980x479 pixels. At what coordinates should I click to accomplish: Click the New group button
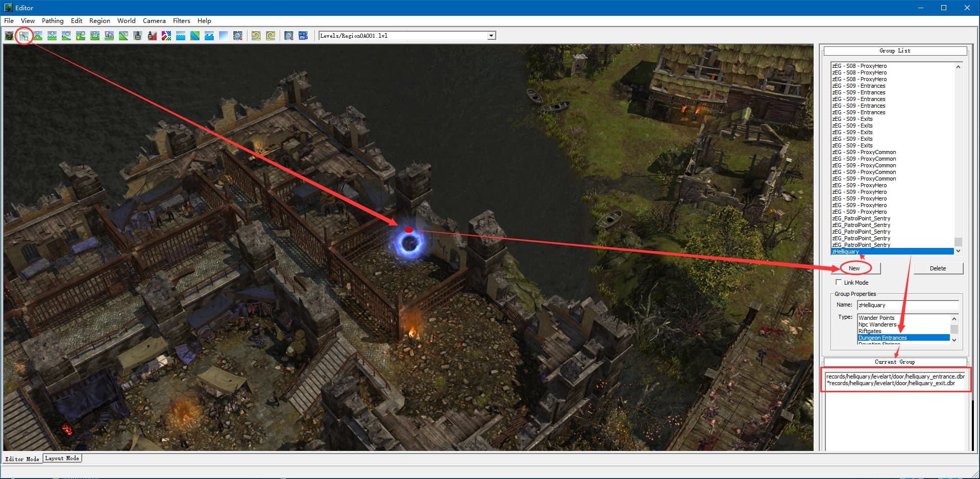854,268
